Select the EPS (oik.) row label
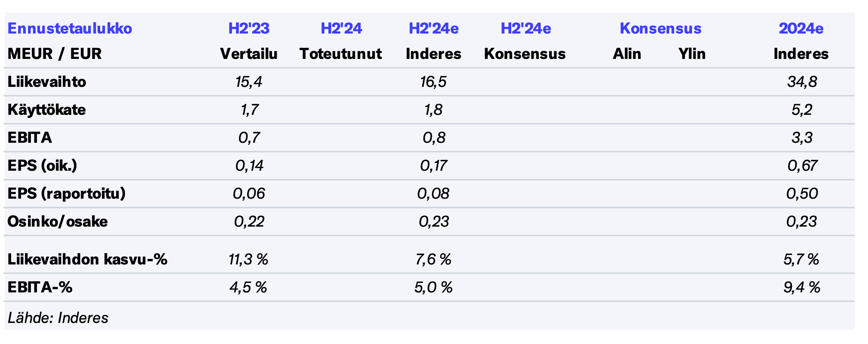This screenshot has height=344, width=868. (x=43, y=166)
